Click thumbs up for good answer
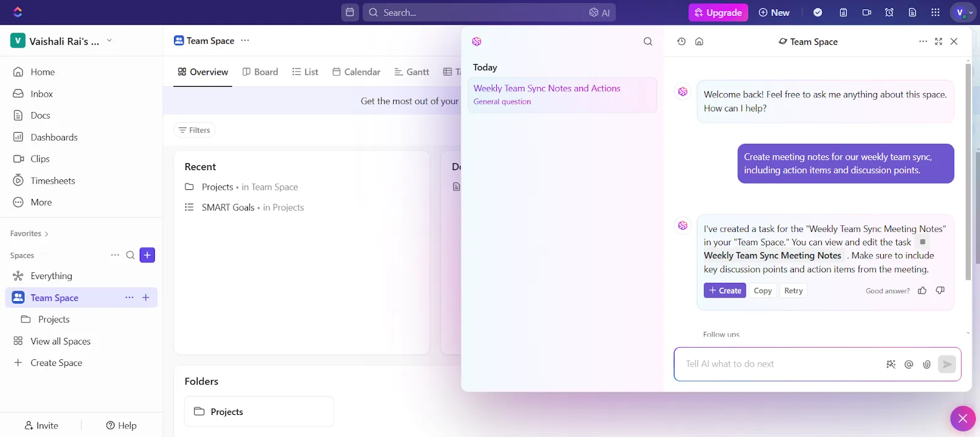 click(x=922, y=291)
